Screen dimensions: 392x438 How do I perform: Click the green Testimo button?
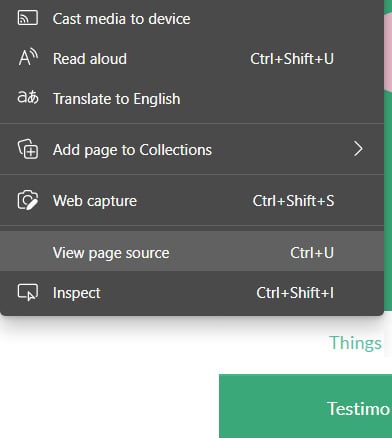(305, 406)
